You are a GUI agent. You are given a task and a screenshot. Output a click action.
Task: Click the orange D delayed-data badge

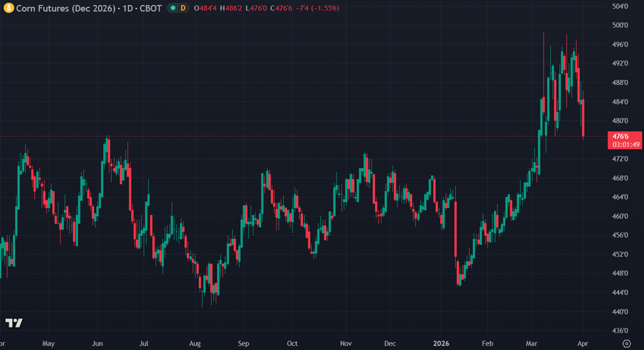coord(183,8)
